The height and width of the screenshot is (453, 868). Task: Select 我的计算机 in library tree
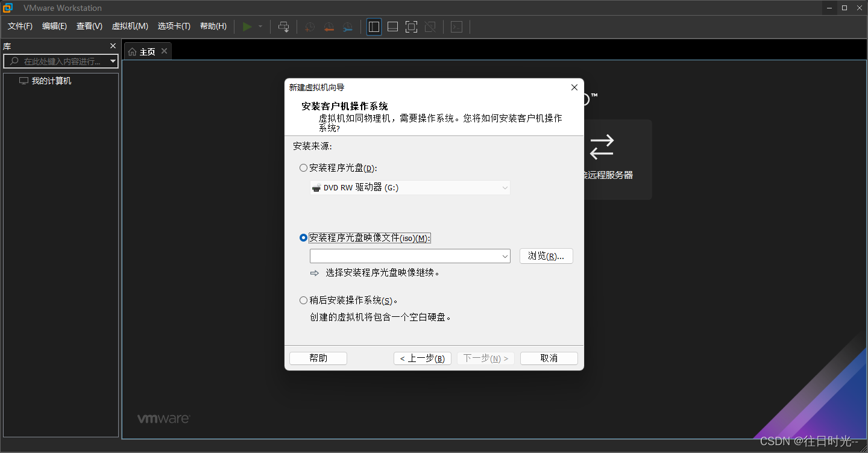[51, 81]
